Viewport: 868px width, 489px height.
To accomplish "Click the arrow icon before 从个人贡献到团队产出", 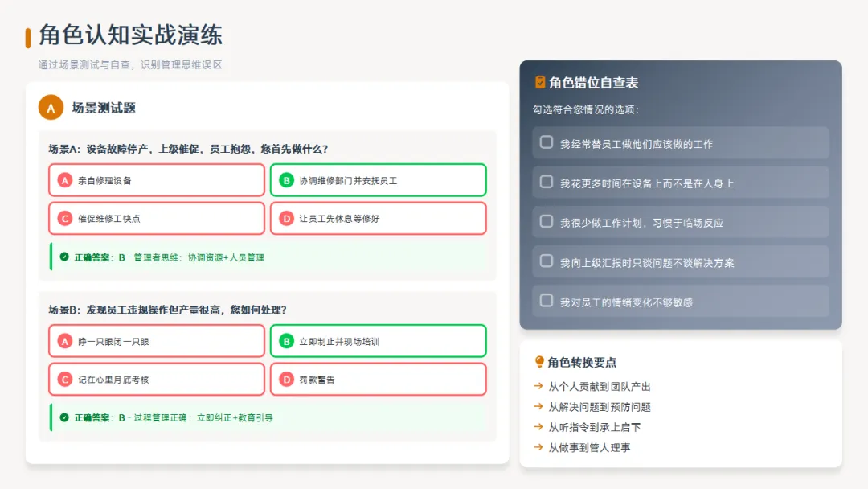I will tap(538, 386).
